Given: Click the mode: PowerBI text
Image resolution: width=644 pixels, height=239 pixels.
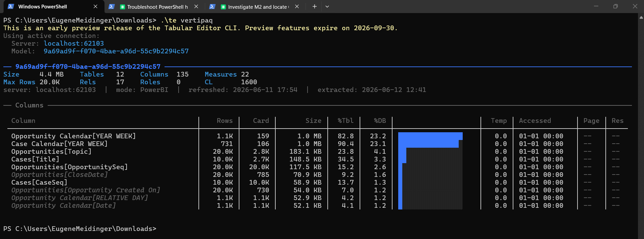Looking at the screenshot, I should pyautogui.click(x=142, y=90).
